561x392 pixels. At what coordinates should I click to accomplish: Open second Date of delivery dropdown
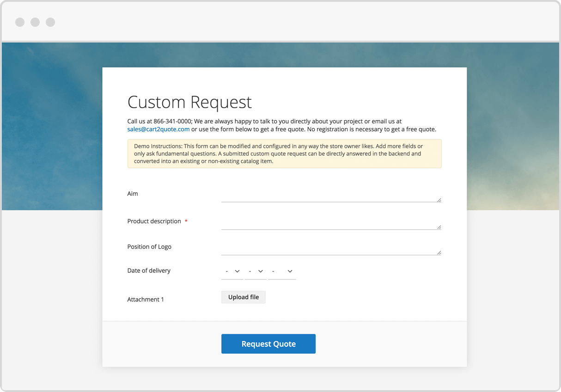(256, 271)
